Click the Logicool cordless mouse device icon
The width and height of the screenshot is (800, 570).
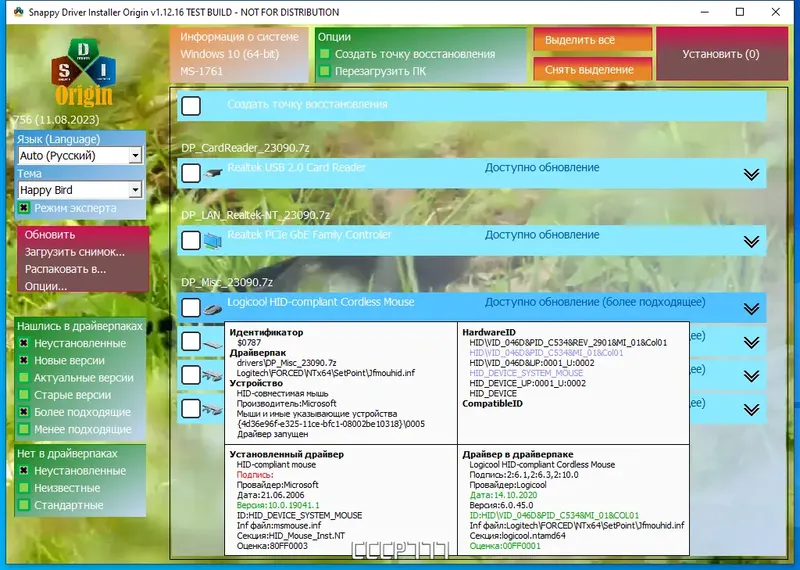coord(213,309)
